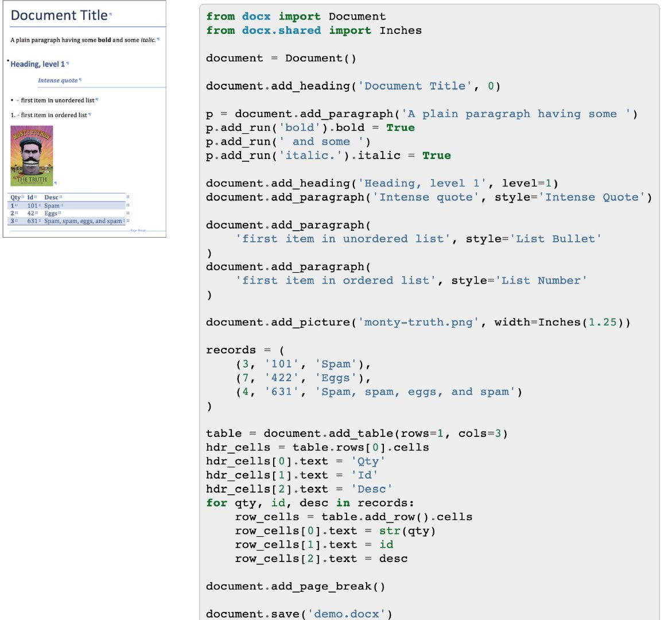Click the code tuple (7, '422', 'Eggs'),

pyautogui.click(x=304, y=378)
